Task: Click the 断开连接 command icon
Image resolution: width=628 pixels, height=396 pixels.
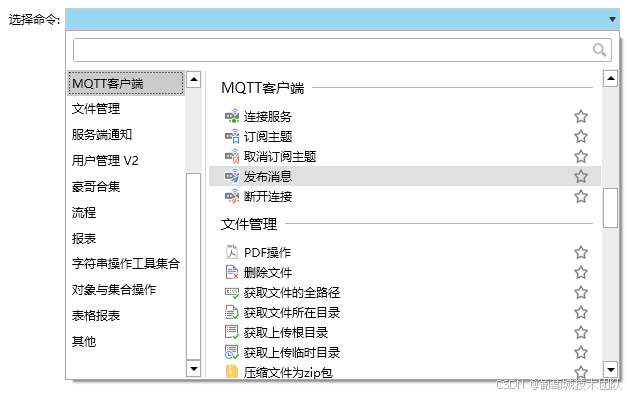Action: [x=232, y=197]
